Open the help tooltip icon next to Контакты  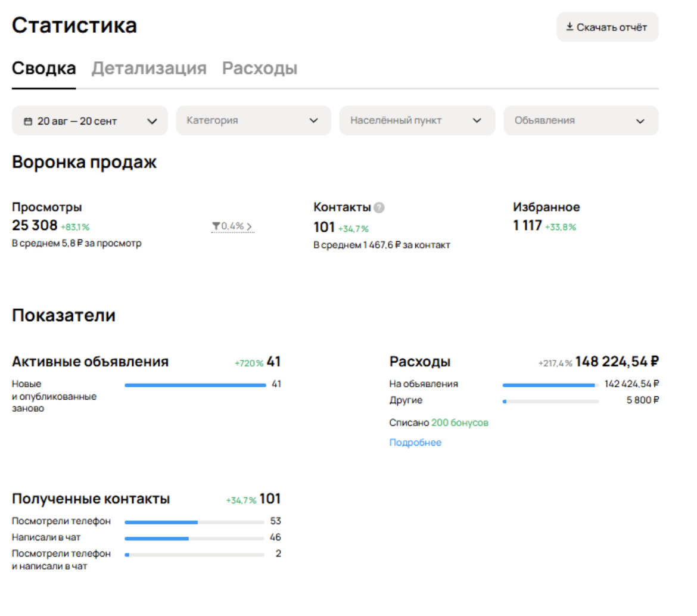click(378, 207)
